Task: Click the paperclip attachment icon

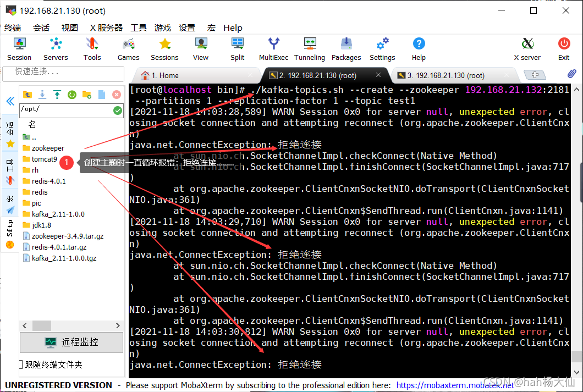Action: click(571, 74)
